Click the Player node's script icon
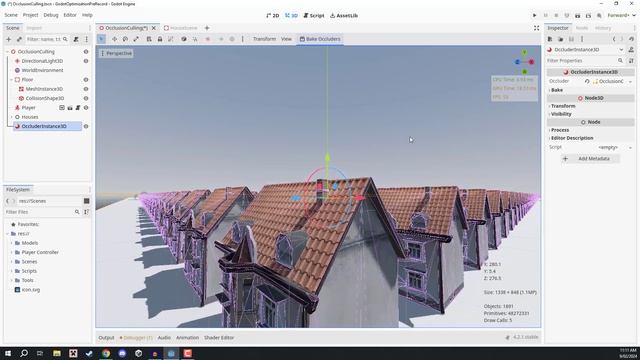The image size is (640, 360). (x=78, y=108)
